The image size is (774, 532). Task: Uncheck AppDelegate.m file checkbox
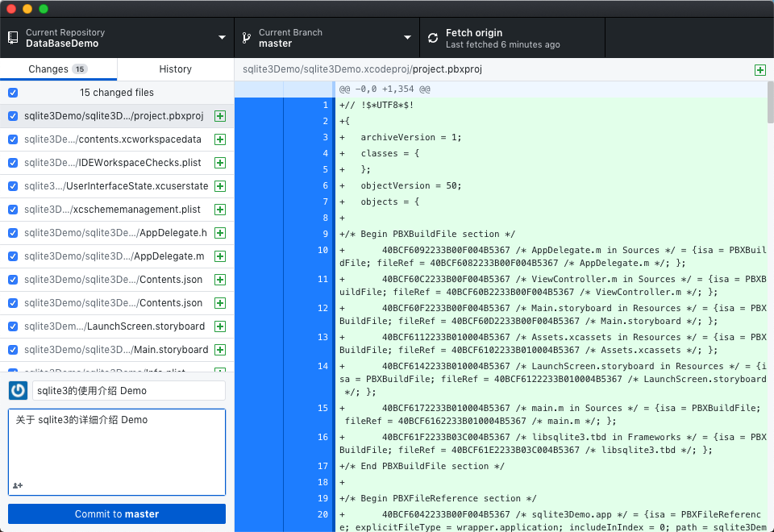point(14,256)
